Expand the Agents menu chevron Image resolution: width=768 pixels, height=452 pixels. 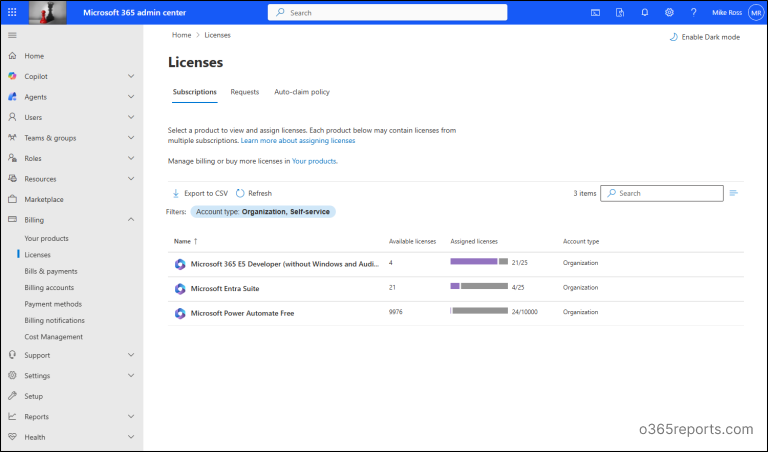coord(131,97)
